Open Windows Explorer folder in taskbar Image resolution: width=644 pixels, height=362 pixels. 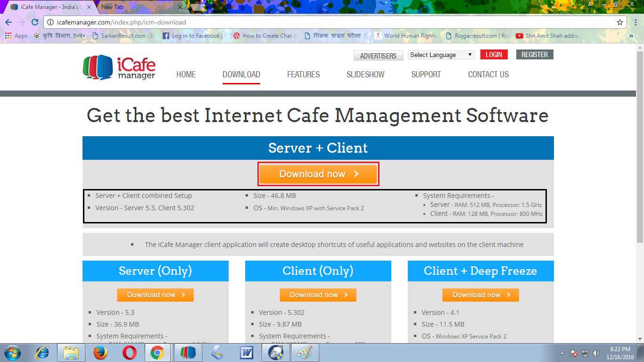[71, 353]
